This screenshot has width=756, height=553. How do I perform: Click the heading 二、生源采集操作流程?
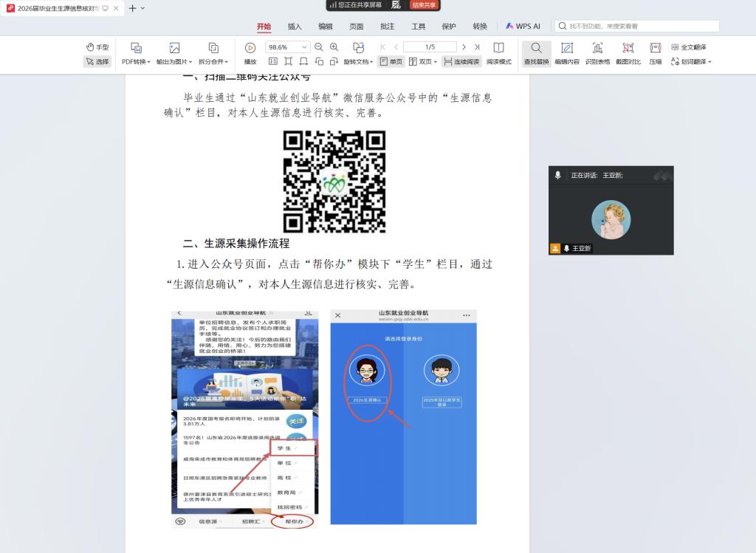[236, 244]
